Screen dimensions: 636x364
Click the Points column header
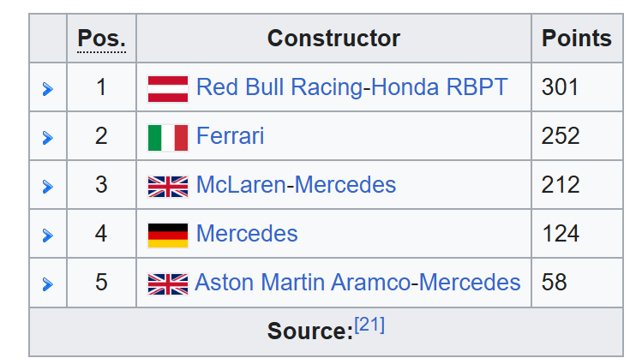(576, 38)
